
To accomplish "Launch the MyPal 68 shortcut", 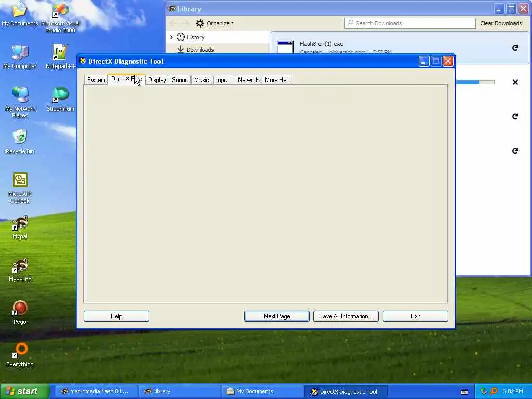I will tap(20, 270).
